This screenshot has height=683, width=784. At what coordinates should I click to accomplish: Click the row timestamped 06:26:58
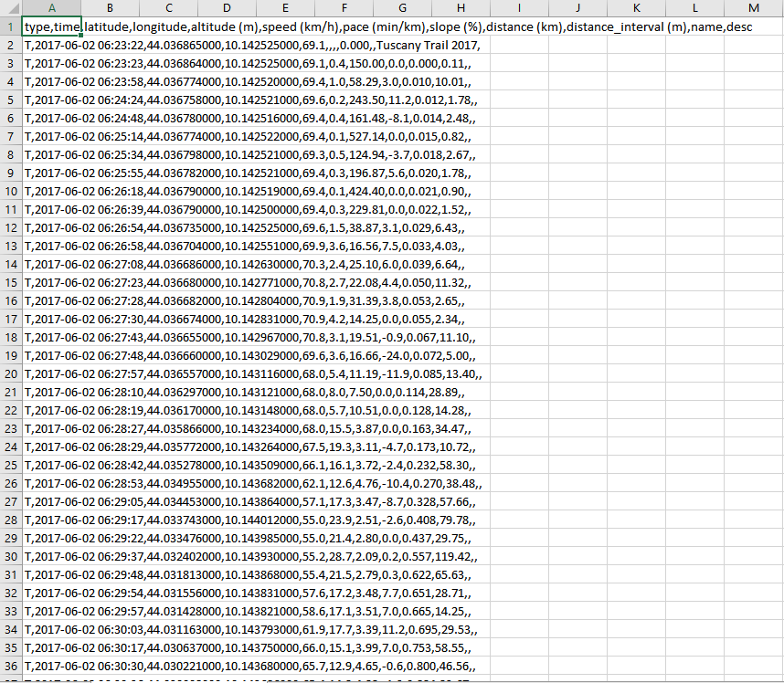pos(245,247)
